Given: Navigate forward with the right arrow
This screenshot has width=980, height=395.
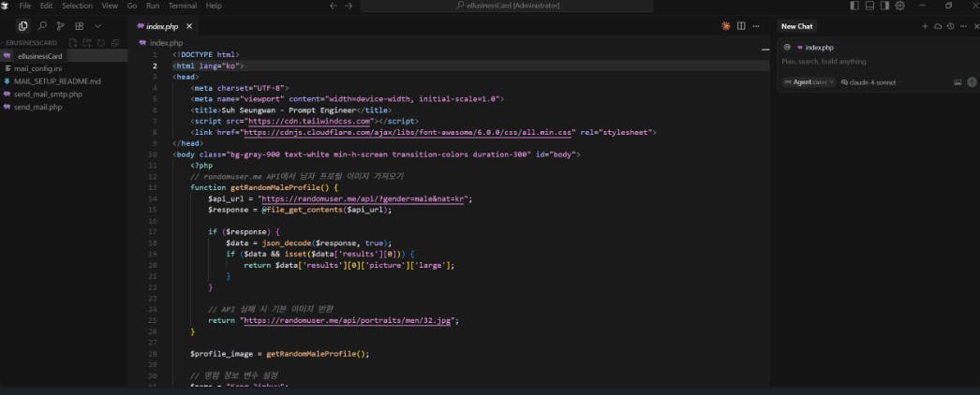Looking at the screenshot, I should (349, 6).
